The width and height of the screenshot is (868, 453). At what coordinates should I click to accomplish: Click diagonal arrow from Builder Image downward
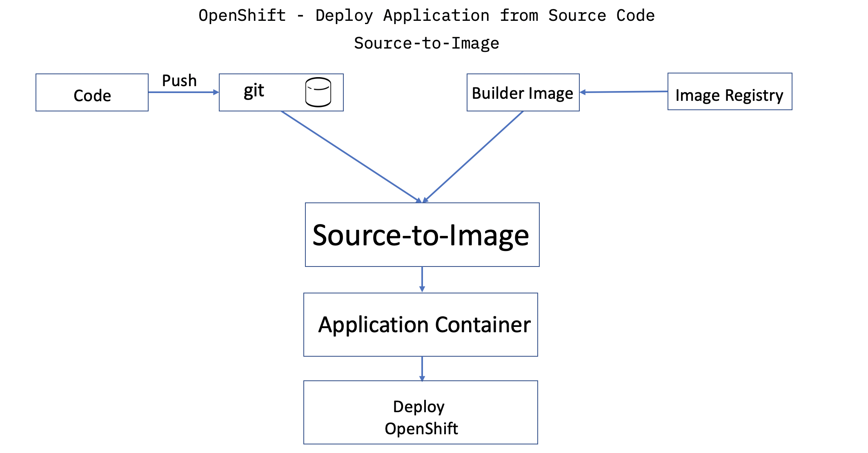(x=474, y=156)
